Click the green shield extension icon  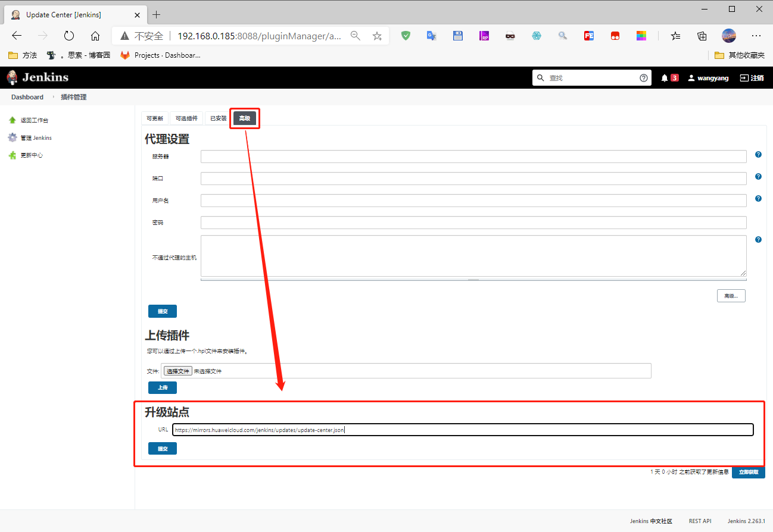point(406,36)
